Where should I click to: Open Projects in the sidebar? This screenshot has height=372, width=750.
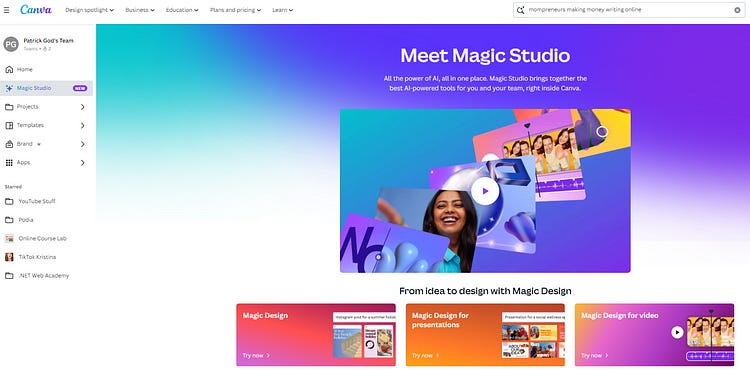(47, 107)
